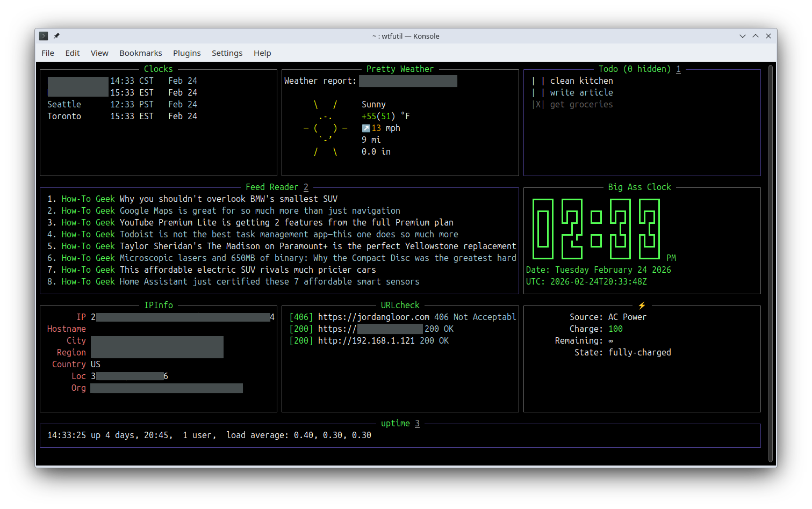Click the Remaining: ∞ battery line

point(584,340)
